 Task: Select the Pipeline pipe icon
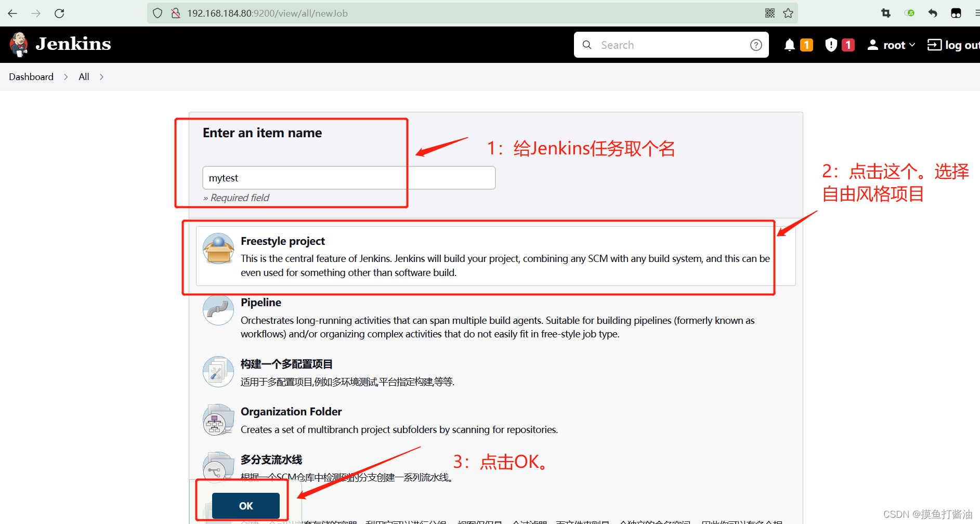[x=218, y=310]
